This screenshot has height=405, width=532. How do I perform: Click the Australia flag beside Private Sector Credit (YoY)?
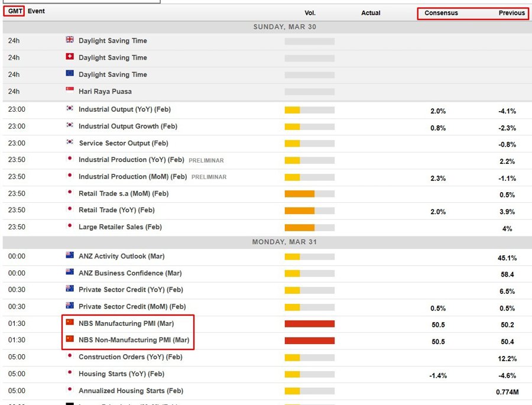point(70,289)
